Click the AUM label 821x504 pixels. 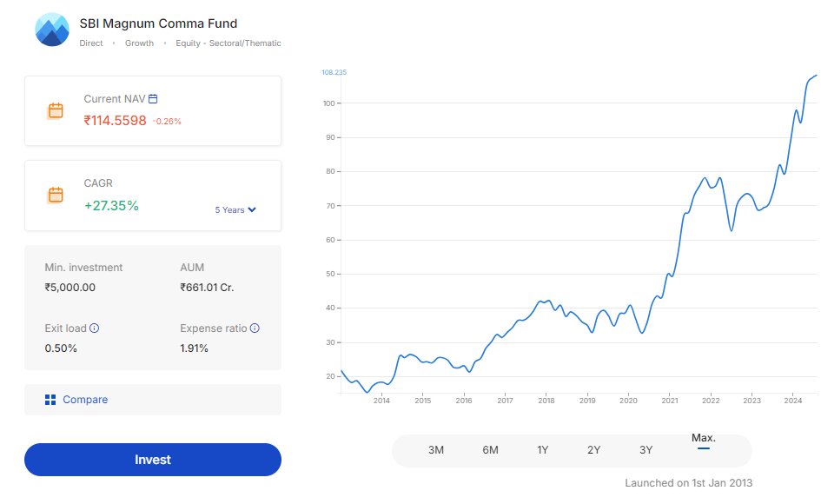(x=192, y=268)
